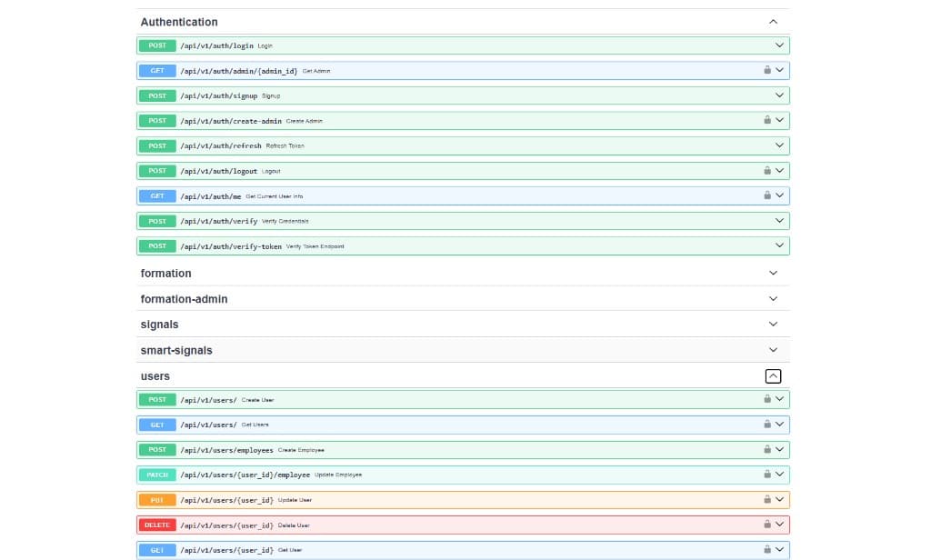931x560 pixels.
Task: Click the formation-admin section title
Action: coord(184,299)
